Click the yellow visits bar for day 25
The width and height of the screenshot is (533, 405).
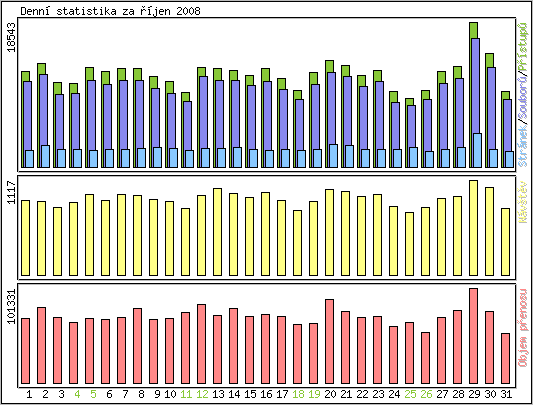[x=410, y=244]
